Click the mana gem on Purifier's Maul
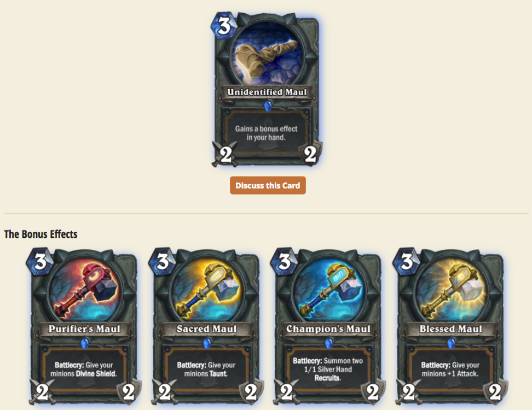 40,262
